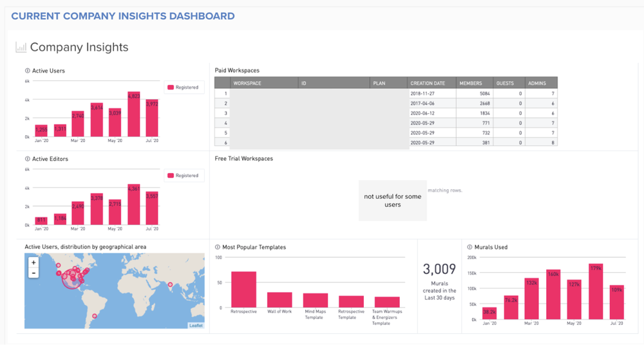
Task: Click members cell showing 5084
Action: pyautogui.click(x=475, y=93)
